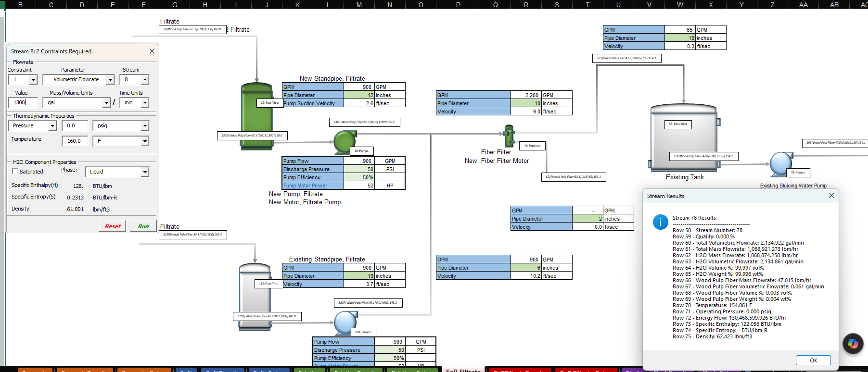Select column header AA
The height and width of the screenshot is (372, 868).
click(804, 4)
